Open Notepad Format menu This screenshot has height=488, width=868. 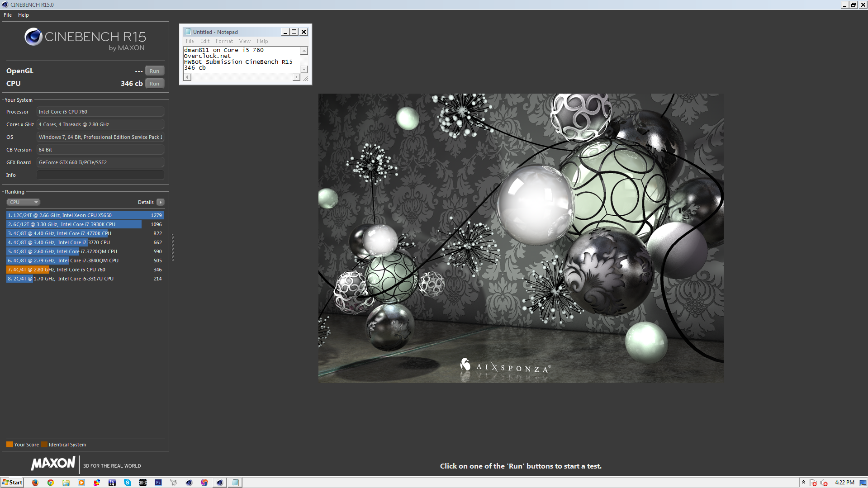click(224, 41)
